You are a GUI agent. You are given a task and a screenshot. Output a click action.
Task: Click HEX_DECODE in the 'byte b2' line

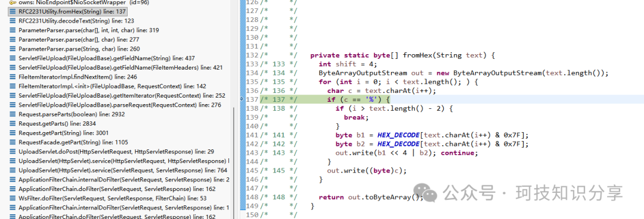(398, 144)
